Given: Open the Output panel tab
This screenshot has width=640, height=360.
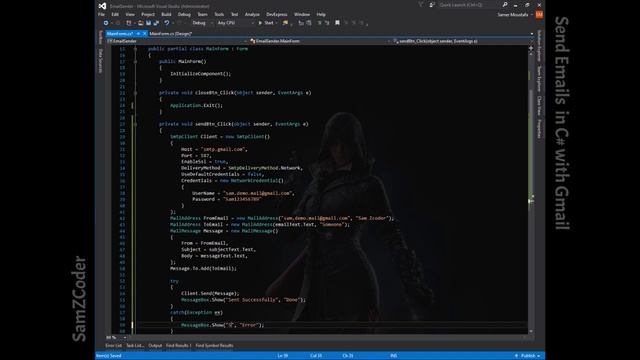Looking at the screenshot, I should [155, 346].
